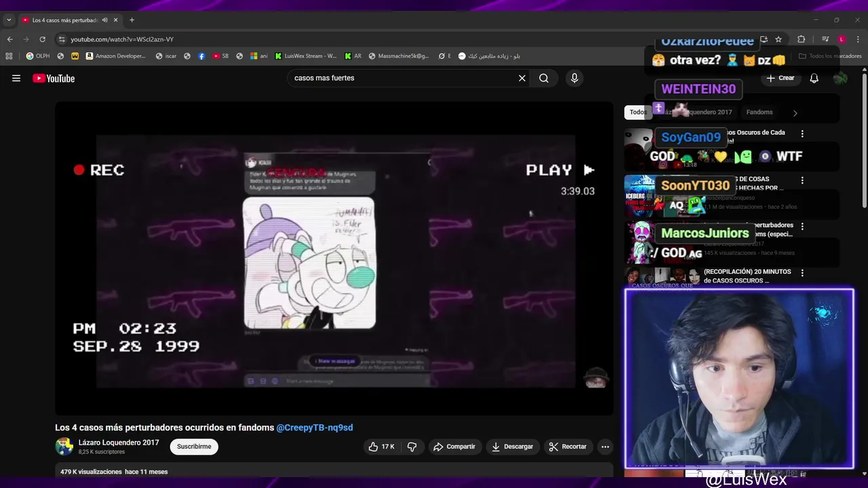868x488 pixels.
Task: Open Todos los marcadores folder
Action: 830,56
